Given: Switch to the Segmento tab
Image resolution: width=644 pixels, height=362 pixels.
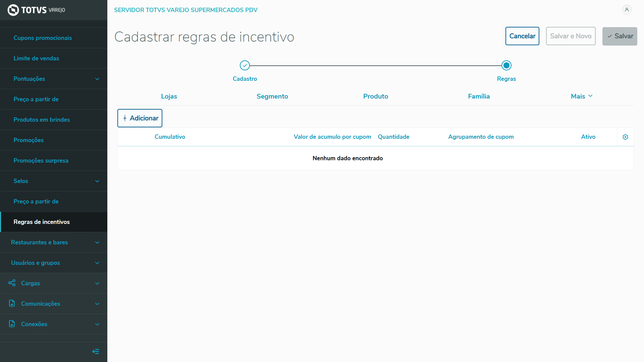Looking at the screenshot, I should pos(272,96).
